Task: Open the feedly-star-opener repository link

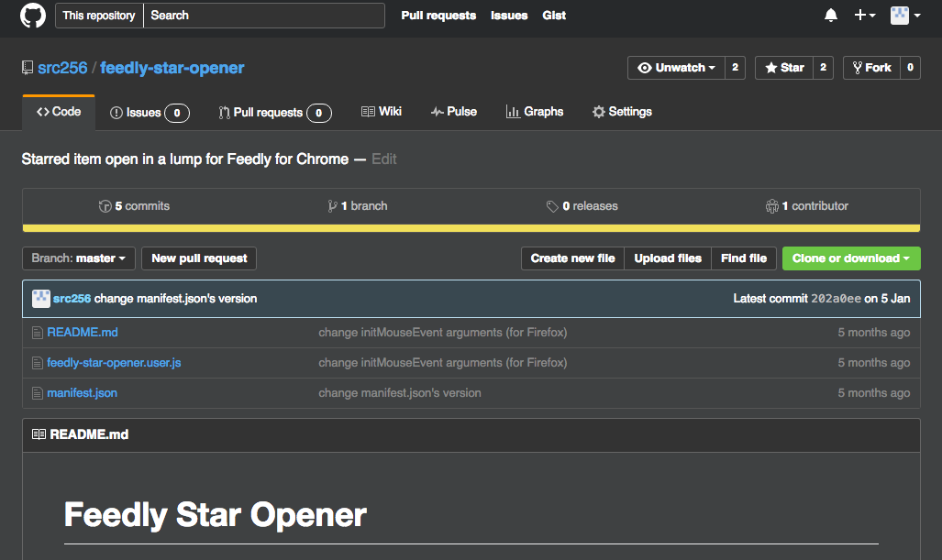Action: point(172,68)
